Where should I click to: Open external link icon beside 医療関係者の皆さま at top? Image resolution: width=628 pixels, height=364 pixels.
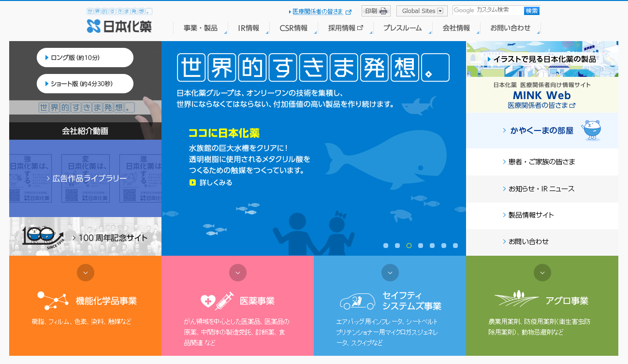click(x=349, y=12)
